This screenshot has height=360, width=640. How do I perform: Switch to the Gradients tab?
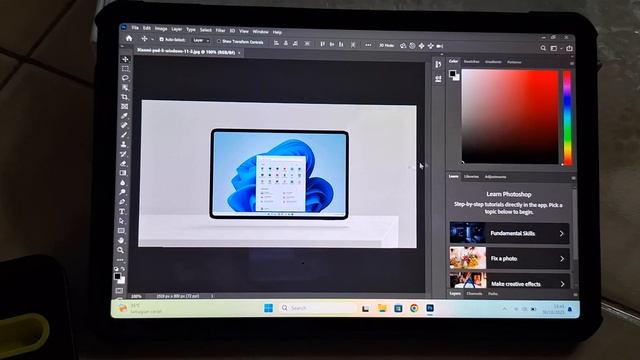[493, 62]
